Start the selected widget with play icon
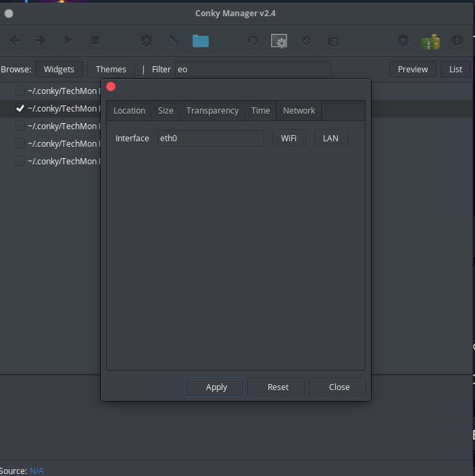Screen dimensions: 475x476 [68, 41]
